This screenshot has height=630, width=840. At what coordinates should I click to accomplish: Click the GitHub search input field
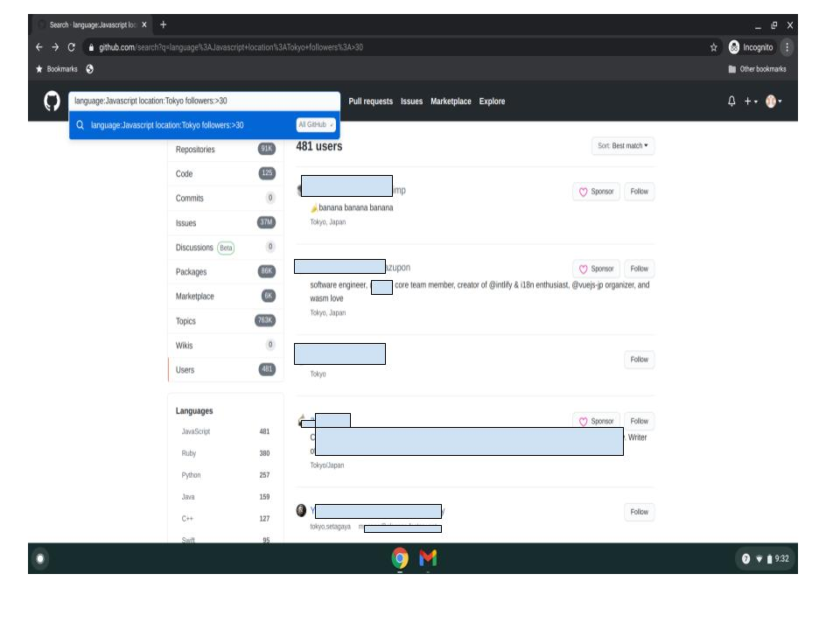pyautogui.click(x=204, y=101)
